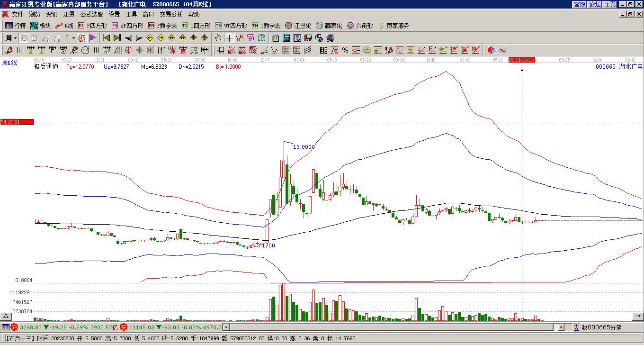This screenshot has height=345, width=644.
Task: Click the calendar date icon
Action: click(x=276, y=38)
